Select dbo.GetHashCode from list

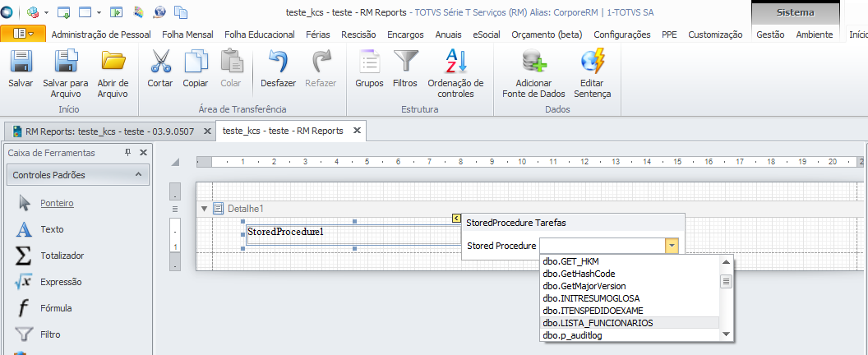(x=630, y=274)
